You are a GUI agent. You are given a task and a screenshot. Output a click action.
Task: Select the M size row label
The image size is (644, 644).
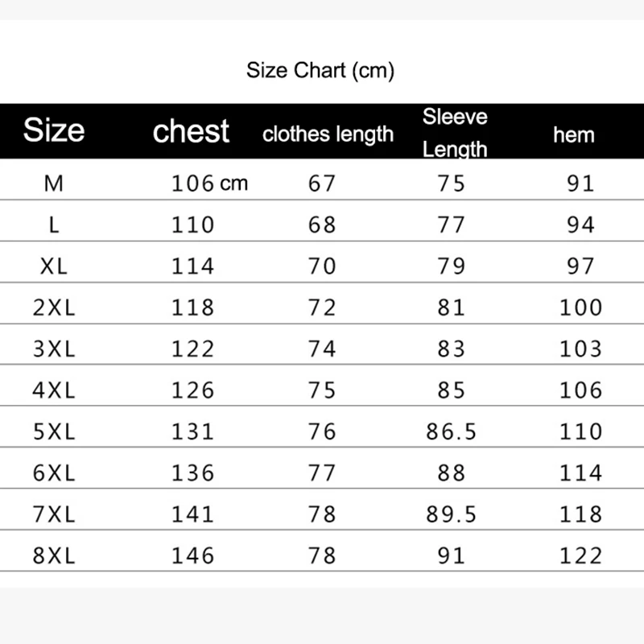(x=54, y=183)
